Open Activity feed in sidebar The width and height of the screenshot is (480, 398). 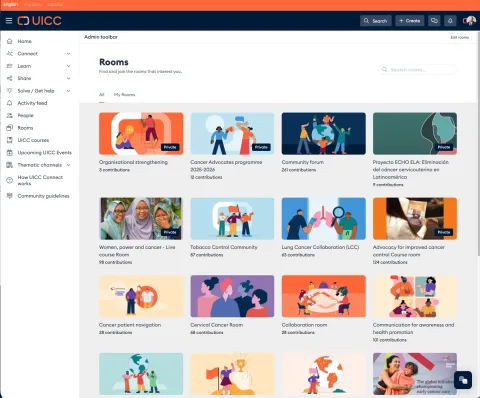(32, 103)
